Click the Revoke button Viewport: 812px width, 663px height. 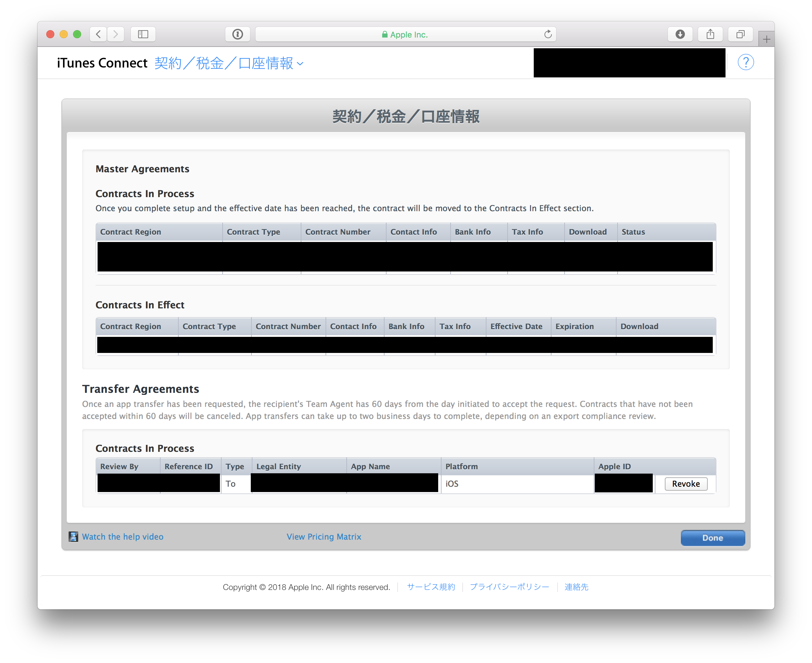(686, 484)
